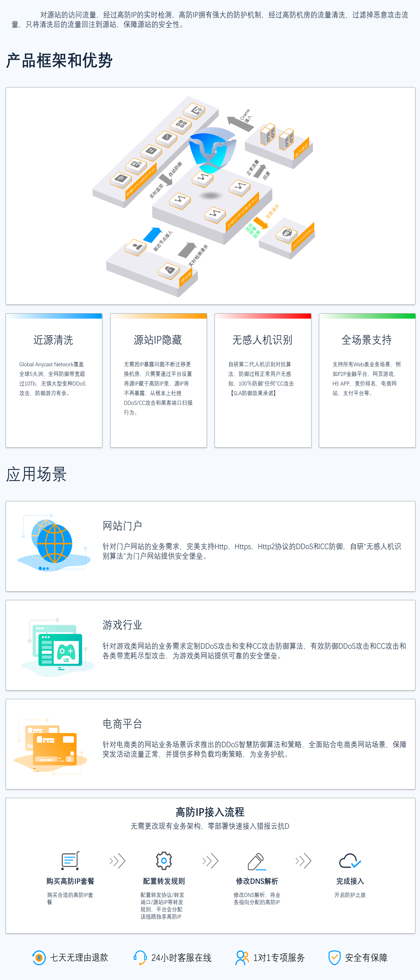Click the double chevron arrows after 购买高防IP套餐
The height and width of the screenshot is (980, 420).
tap(117, 861)
